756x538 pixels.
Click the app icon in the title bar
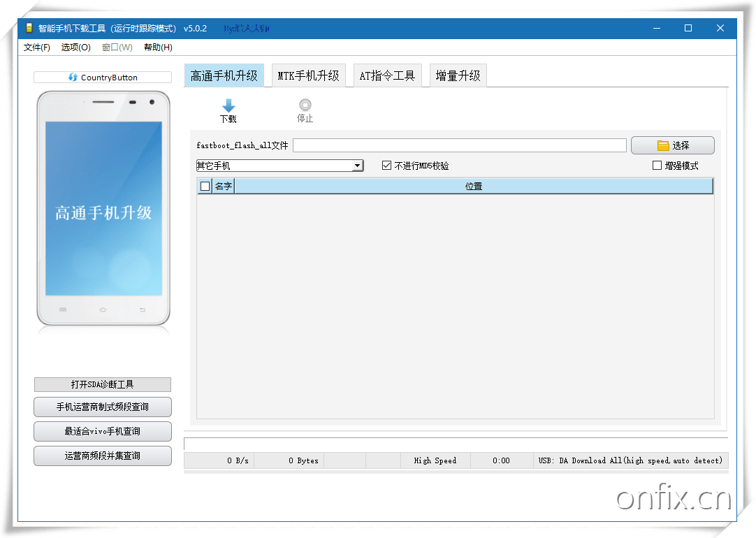click(x=29, y=28)
